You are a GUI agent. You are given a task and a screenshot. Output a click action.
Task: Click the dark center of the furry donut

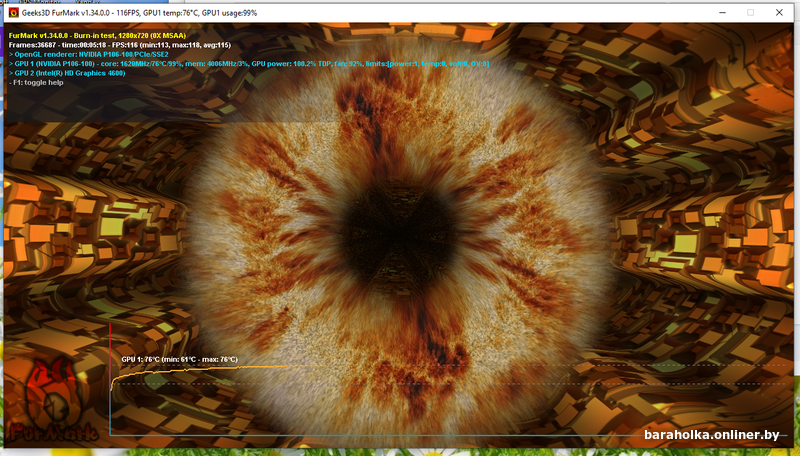[x=399, y=237]
